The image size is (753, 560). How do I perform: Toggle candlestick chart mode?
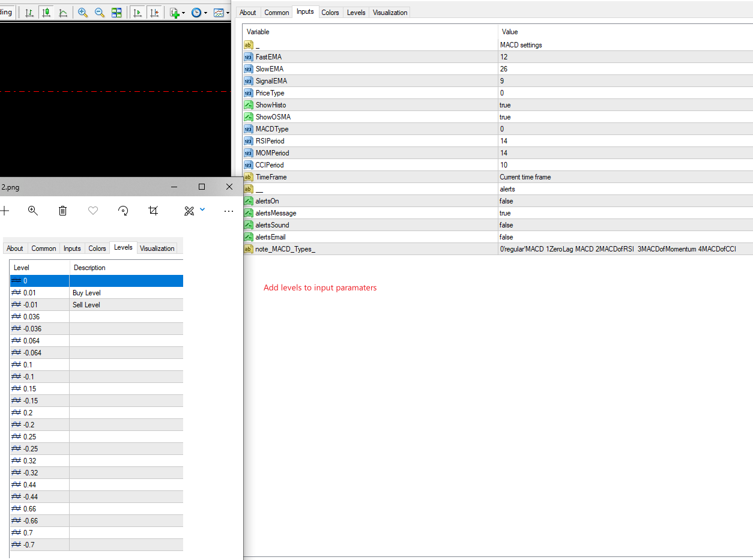tap(46, 13)
